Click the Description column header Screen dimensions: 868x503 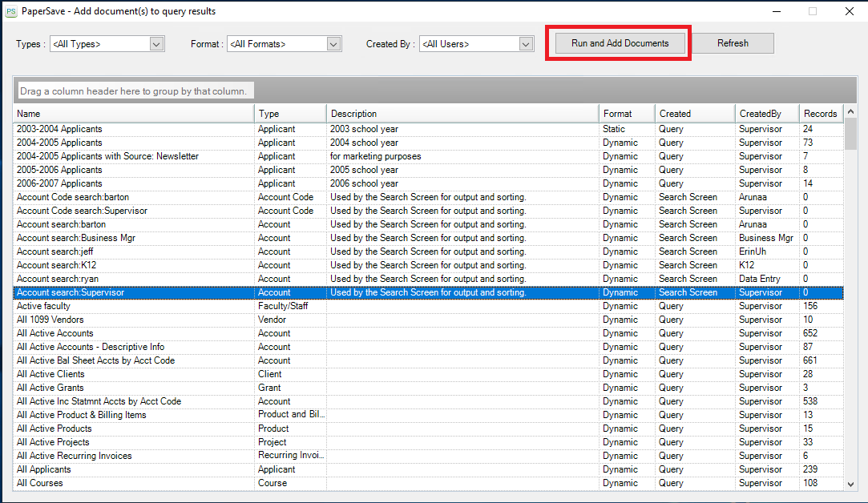[x=462, y=114]
